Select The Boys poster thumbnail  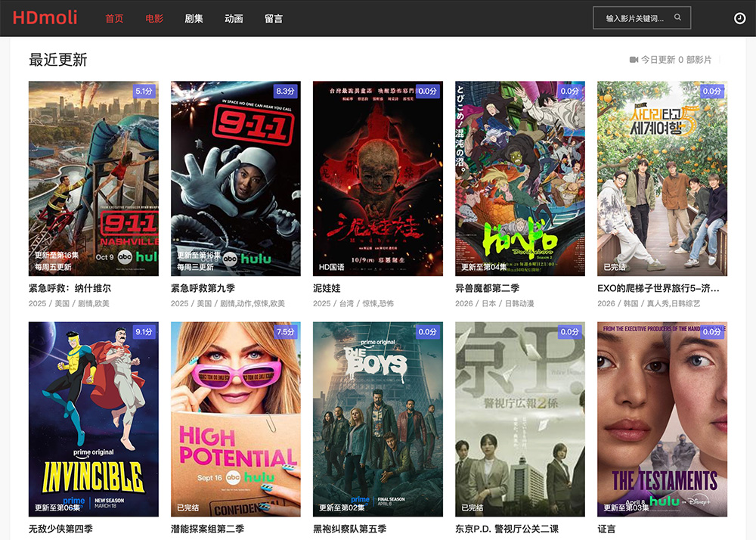point(377,419)
